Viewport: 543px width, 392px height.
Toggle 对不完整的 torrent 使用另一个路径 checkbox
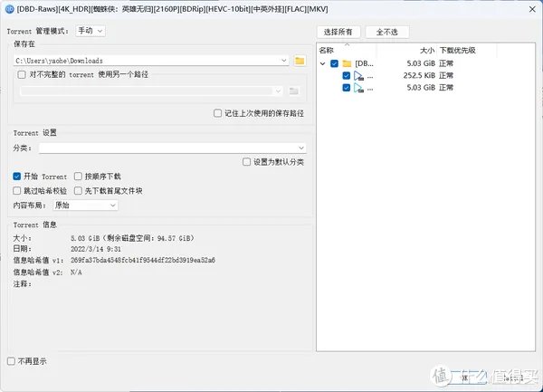click(x=22, y=74)
